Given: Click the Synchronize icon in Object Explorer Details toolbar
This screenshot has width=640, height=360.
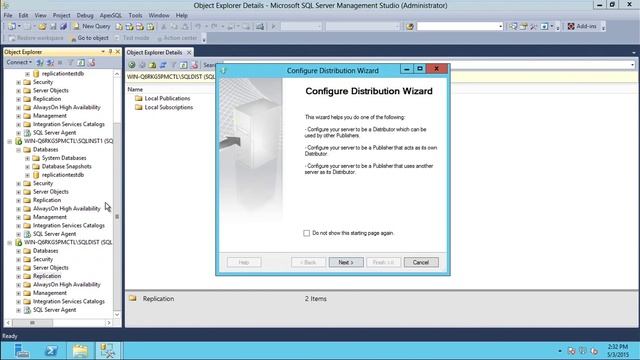Looking at the screenshot, I should [163, 65].
